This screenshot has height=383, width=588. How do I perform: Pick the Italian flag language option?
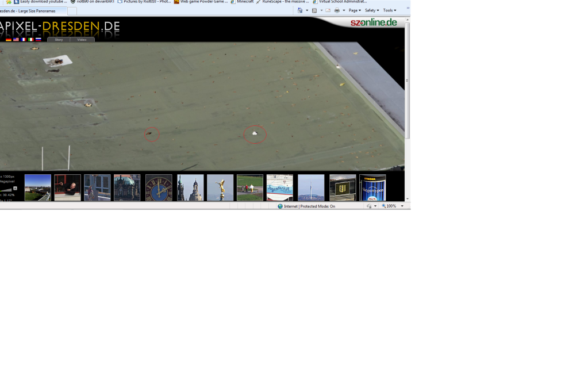[30, 39]
